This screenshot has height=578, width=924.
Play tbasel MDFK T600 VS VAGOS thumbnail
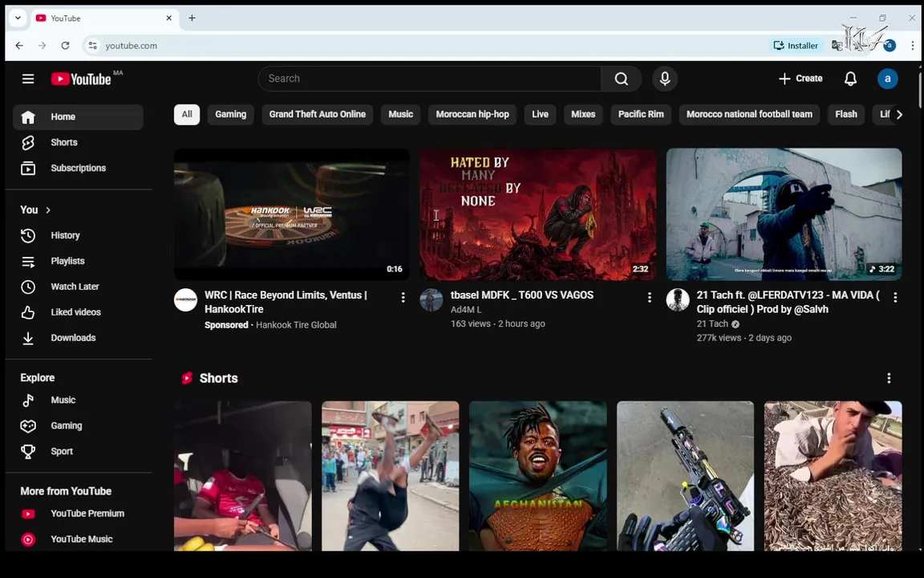(537, 214)
